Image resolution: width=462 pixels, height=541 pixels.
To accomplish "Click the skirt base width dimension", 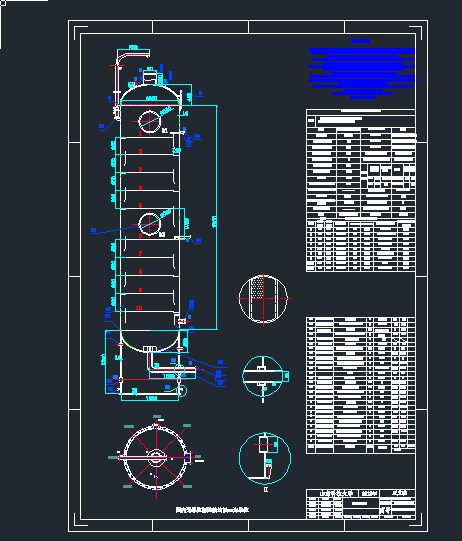I will point(150,399).
